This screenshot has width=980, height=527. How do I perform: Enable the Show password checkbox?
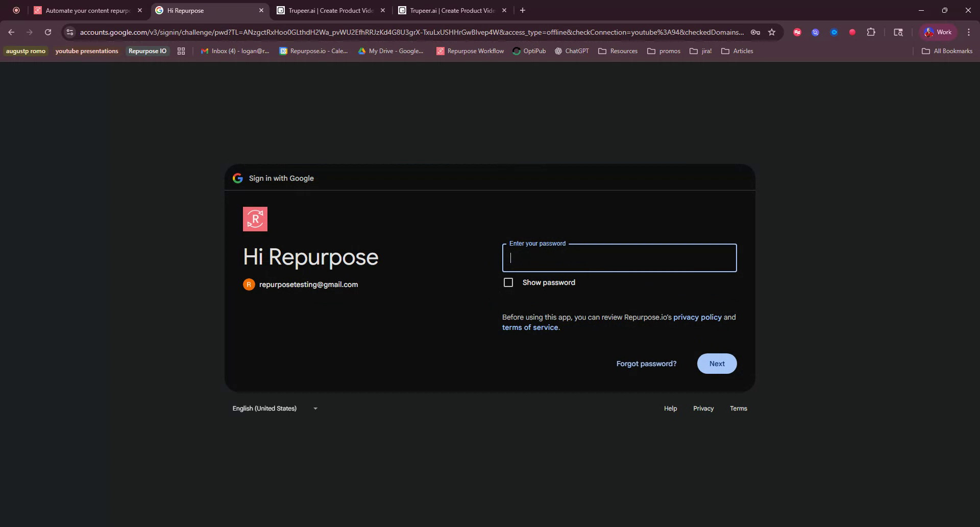click(x=508, y=282)
